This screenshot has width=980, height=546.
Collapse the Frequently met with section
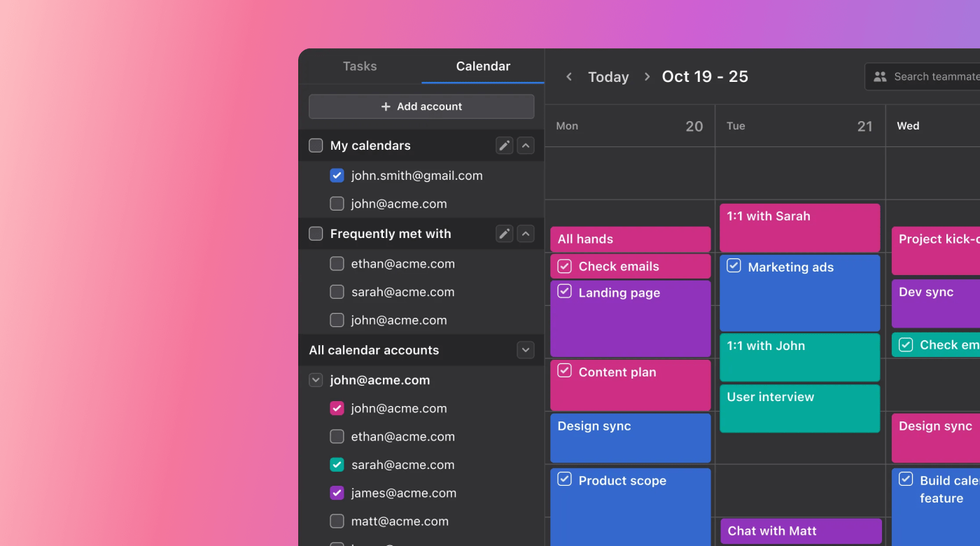(526, 234)
